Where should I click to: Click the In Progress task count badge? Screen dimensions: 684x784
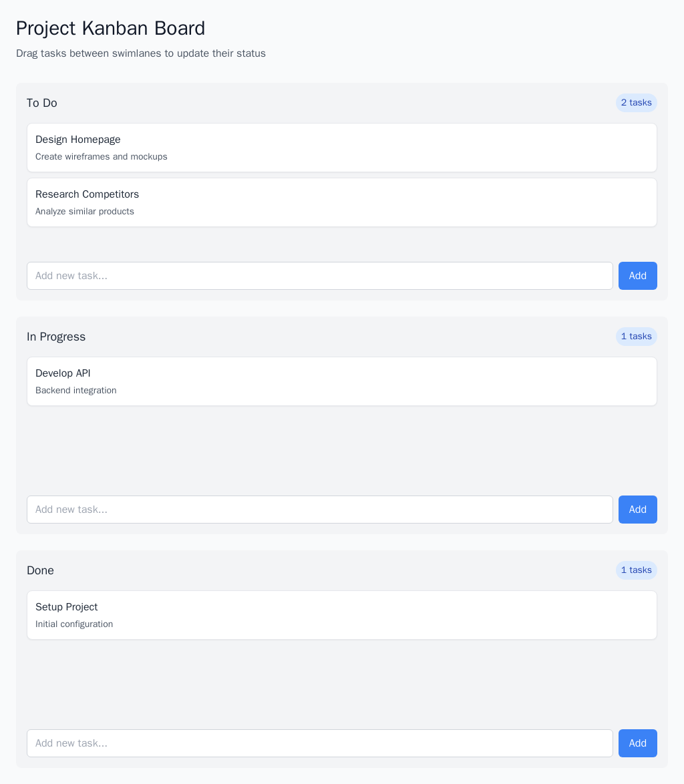click(636, 337)
